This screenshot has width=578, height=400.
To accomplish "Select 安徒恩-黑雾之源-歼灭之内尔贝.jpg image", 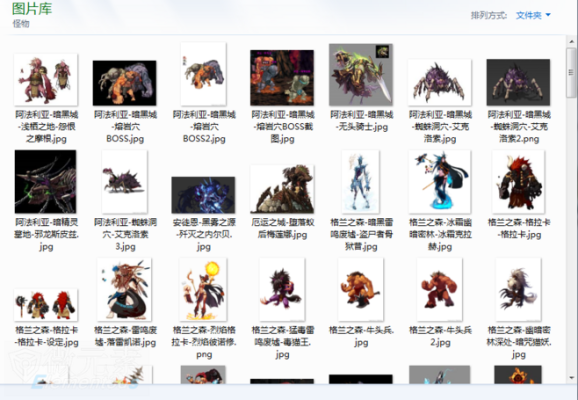I will tap(203, 195).
